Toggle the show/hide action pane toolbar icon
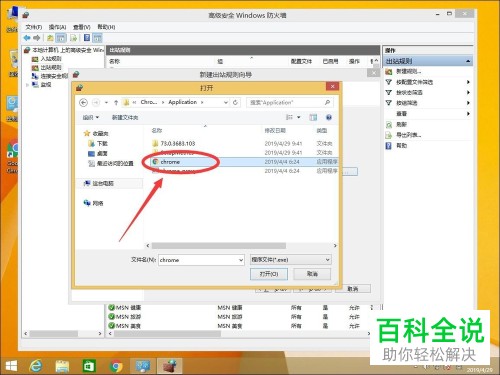This screenshot has height=375, width=500. click(98, 38)
